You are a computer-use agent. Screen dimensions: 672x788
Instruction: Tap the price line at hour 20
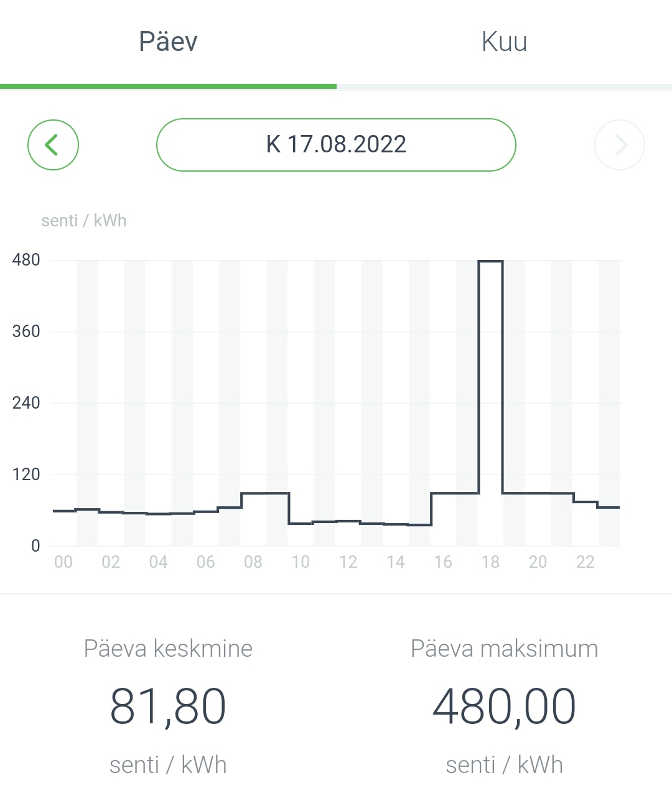[x=538, y=493]
